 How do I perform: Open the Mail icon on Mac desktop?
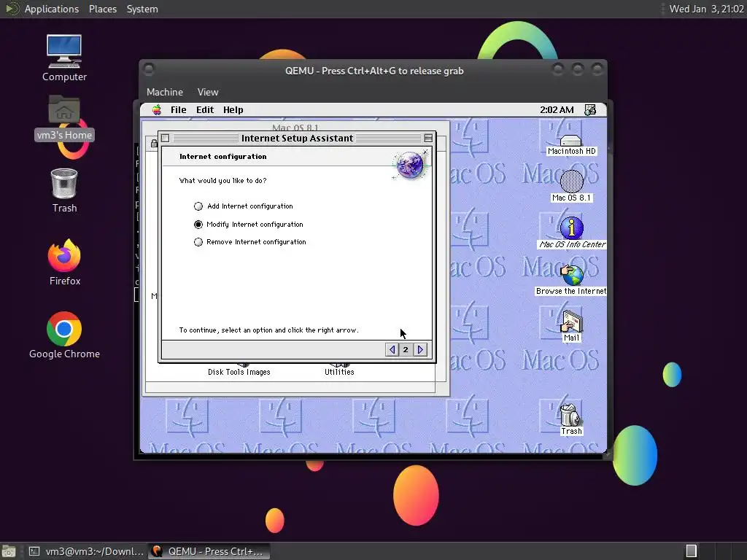click(571, 326)
